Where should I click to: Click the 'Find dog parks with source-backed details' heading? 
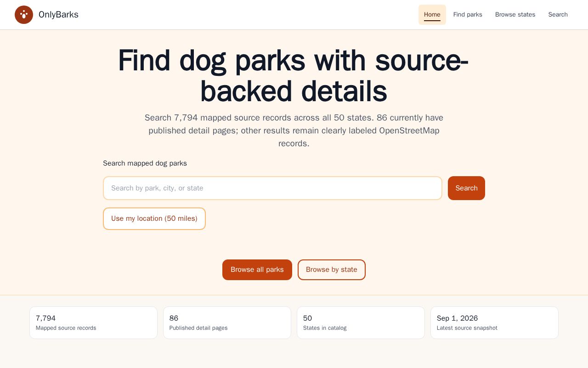294,76
